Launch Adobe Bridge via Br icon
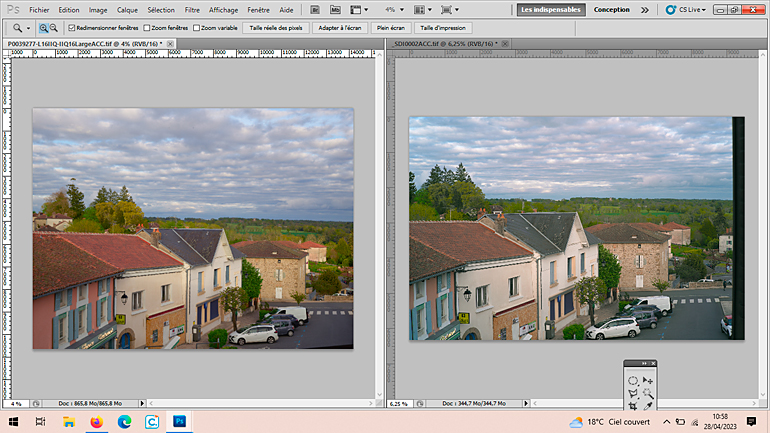 pos(315,10)
